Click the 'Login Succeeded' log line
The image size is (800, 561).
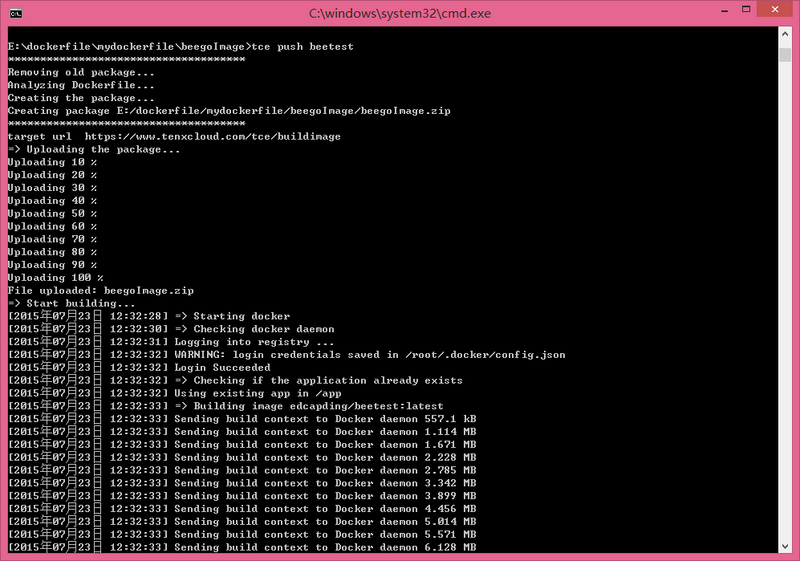[x=139, y=367]
